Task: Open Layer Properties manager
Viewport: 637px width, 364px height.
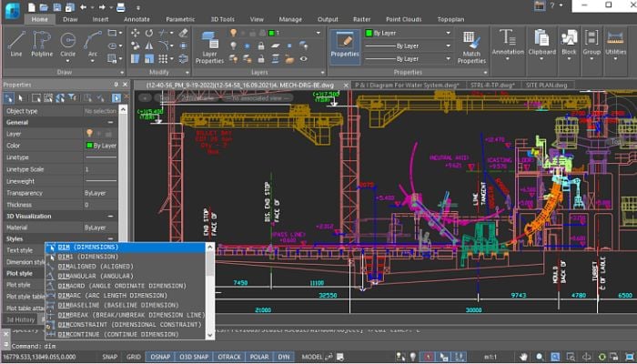Action: pos(209,47)
